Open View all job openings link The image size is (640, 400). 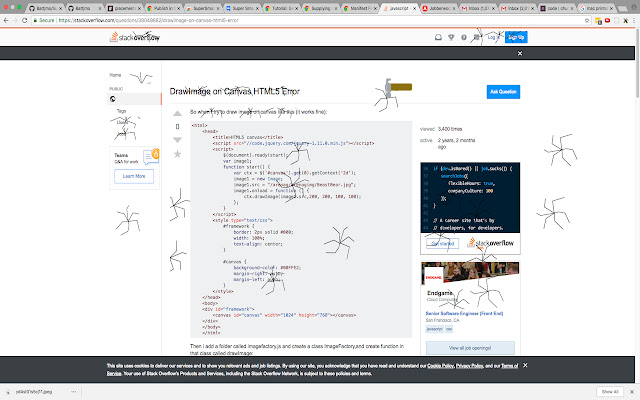pos(470,348)
